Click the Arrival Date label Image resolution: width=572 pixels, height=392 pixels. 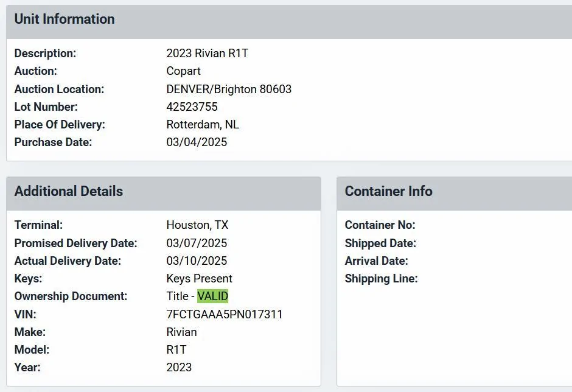pyautogui.click(x=377, y=261)
